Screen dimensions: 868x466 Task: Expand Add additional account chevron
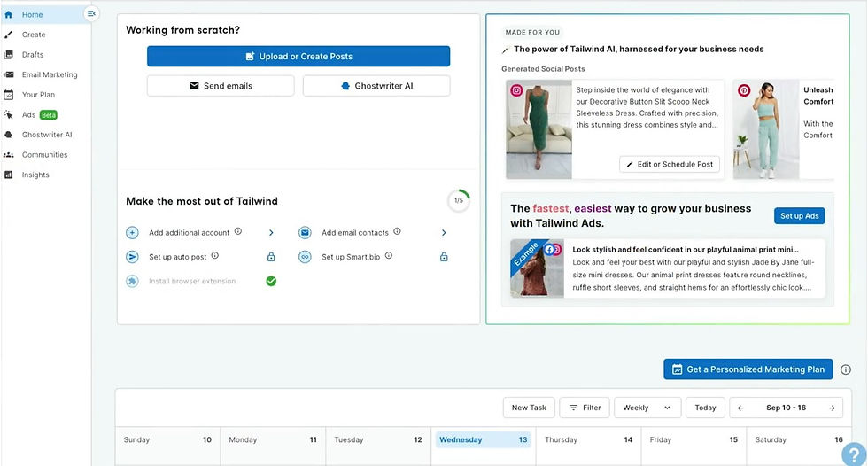click(271, 232)
